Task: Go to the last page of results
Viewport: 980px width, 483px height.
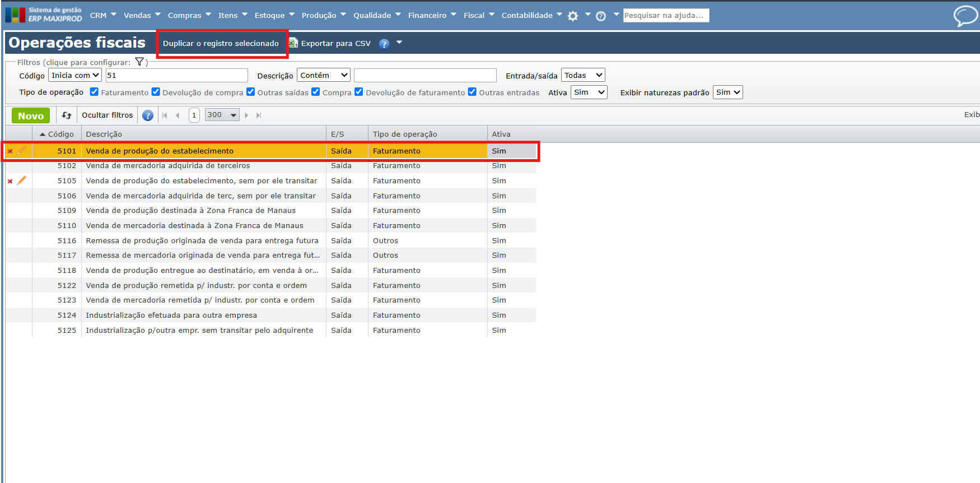Action: tap(259, 115)
